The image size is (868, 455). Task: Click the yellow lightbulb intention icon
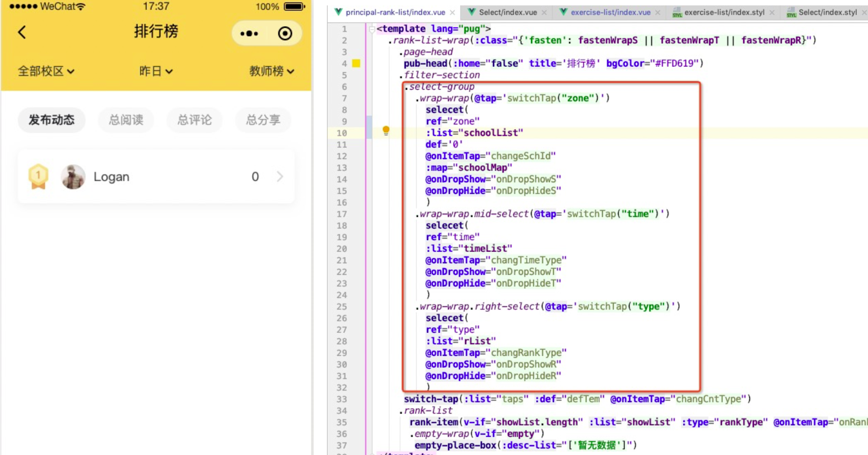(x=386, y=131)
